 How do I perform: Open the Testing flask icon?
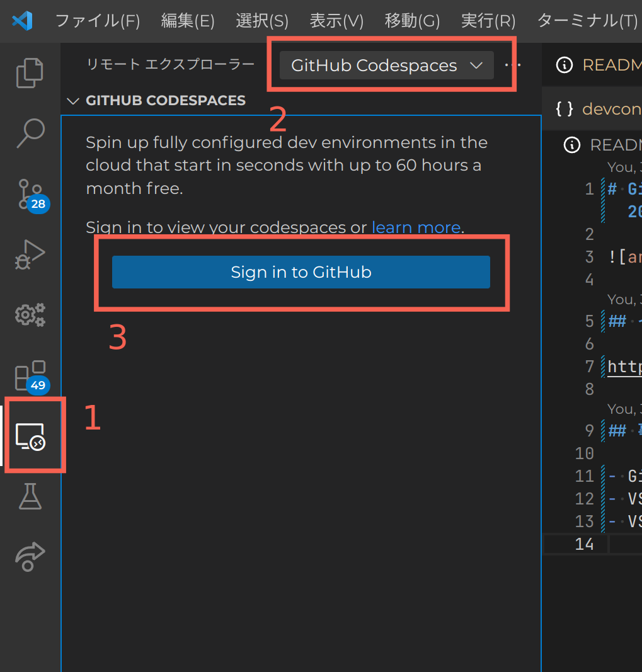[30, 496]
